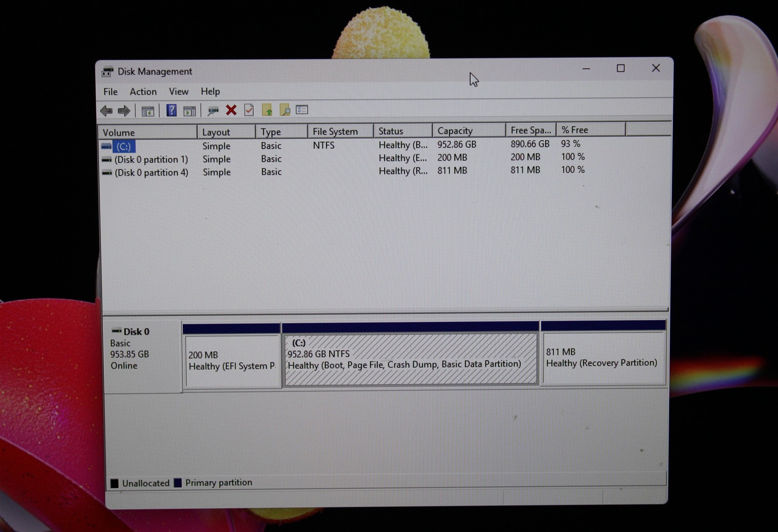Click 200 MB capacity cell in list
Viewport: 778px width, 532px height.
click(x=452, y=157)
